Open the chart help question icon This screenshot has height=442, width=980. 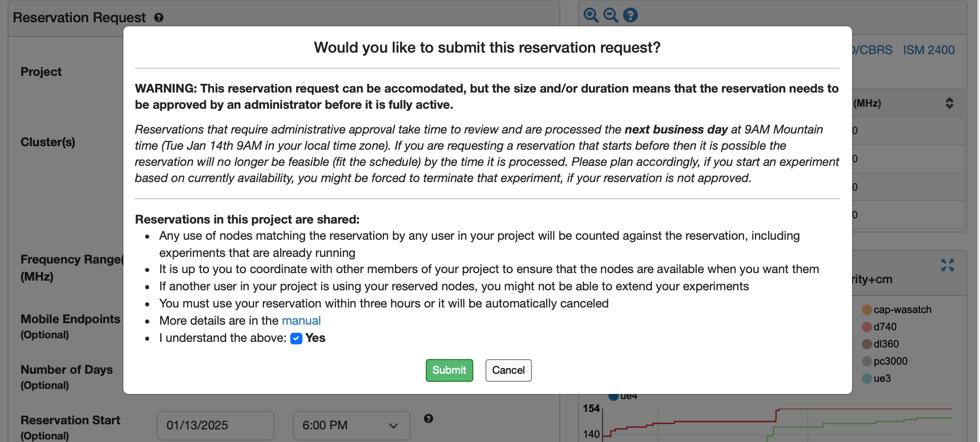tap(630, 15)
